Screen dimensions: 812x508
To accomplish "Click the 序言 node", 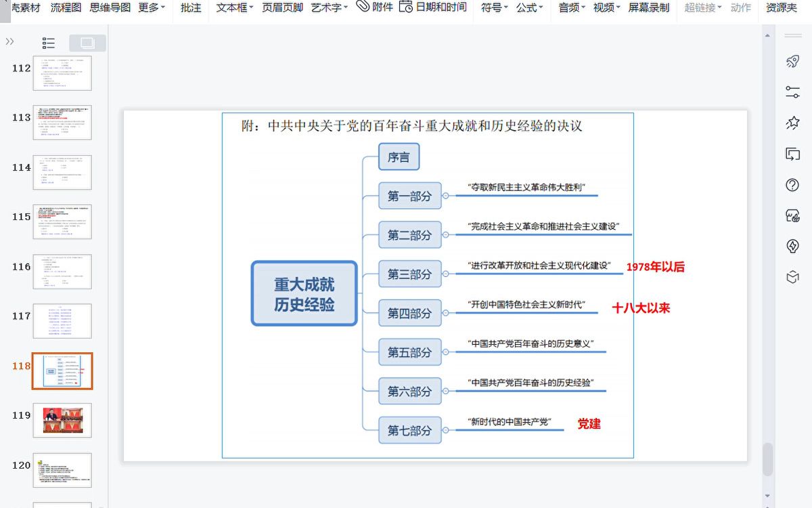I will tap(399, 157).
